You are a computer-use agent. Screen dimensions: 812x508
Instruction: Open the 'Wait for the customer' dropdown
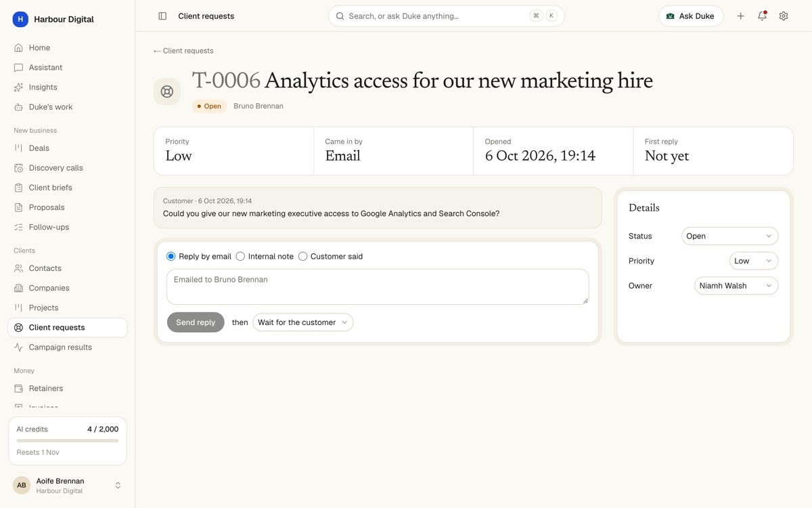point(303,322)
